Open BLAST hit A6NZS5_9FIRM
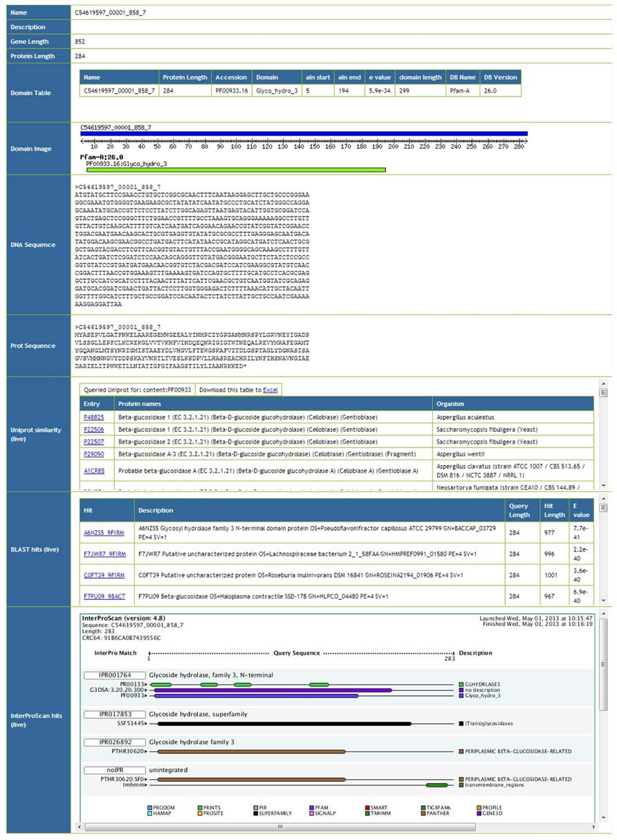This screenshot has width=617, height=840. tap(104, 533)
